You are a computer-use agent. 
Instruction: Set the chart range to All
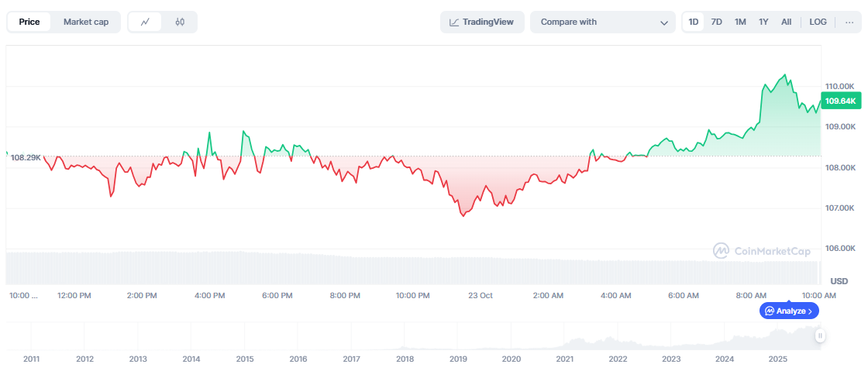786,22
